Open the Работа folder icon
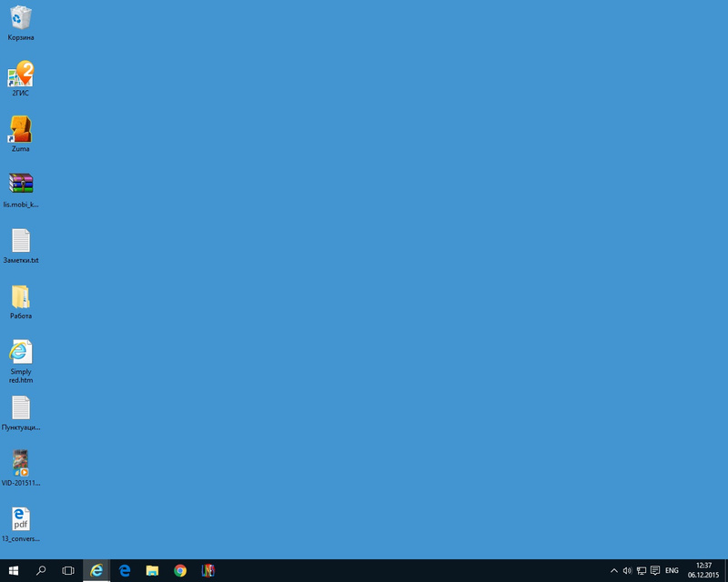 pos(21,302)
